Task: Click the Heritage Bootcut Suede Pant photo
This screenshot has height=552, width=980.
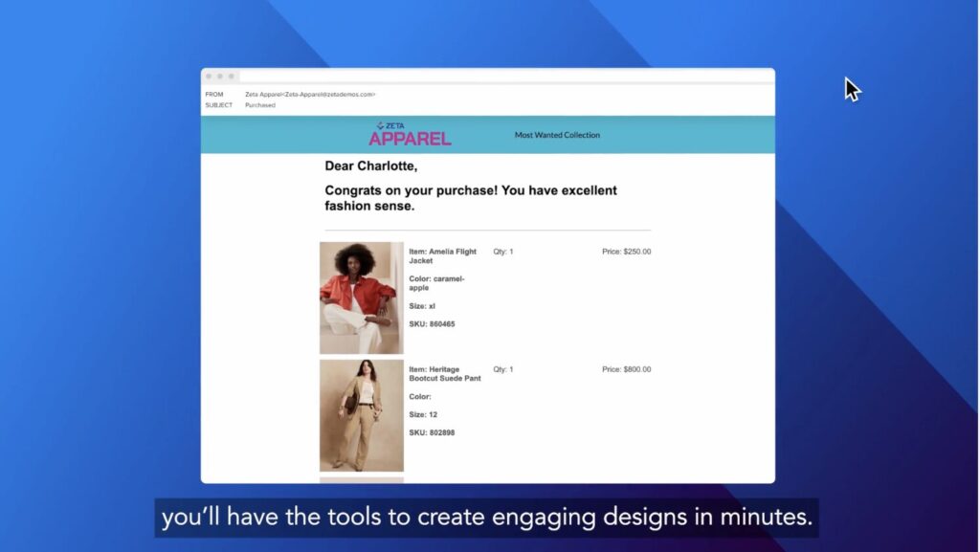Action: [361, 413]
